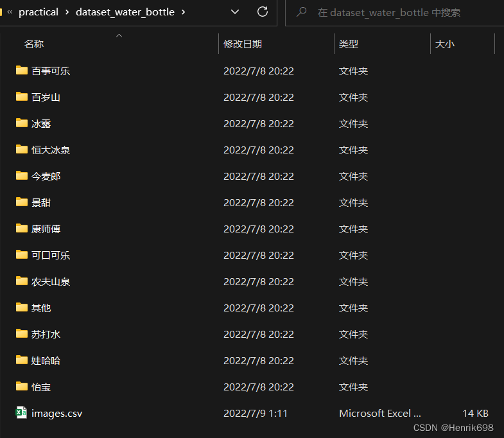Image resolution: width=504 pixels, height=438 pixels.
Task: Select the 康师傅 folder name
Action: click(x=46, y=229)
